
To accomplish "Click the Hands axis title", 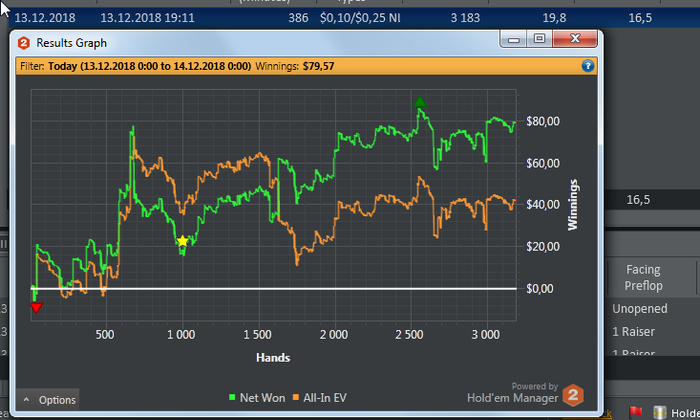I will [273, 358].
